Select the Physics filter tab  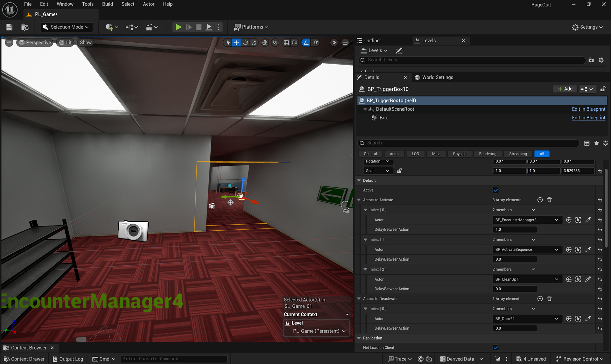(x=460, y=154)
